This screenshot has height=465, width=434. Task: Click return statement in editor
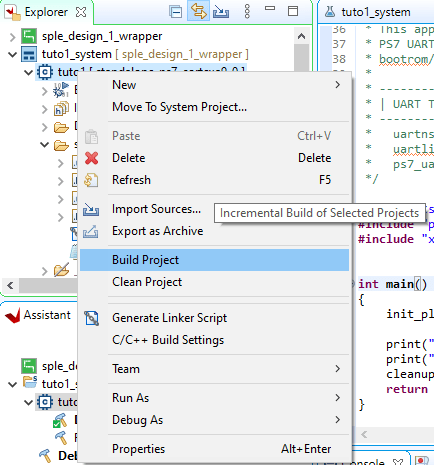(407, 389)
